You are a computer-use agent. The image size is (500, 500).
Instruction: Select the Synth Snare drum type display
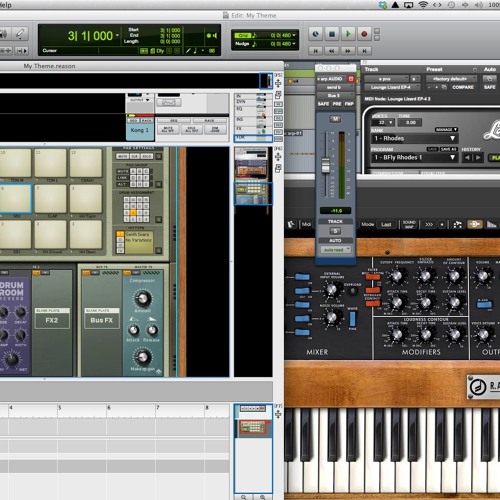139,242
